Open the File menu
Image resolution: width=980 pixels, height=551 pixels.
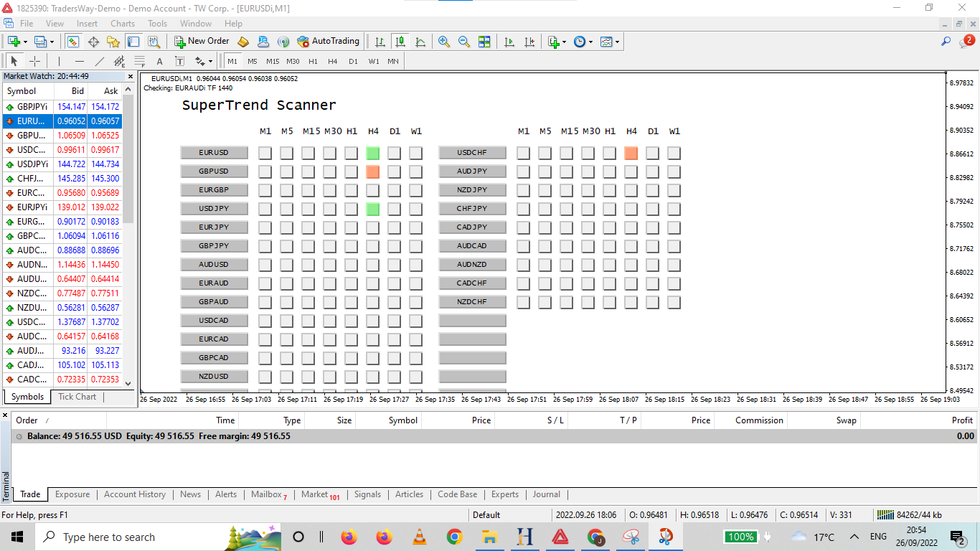click(27, 24)
